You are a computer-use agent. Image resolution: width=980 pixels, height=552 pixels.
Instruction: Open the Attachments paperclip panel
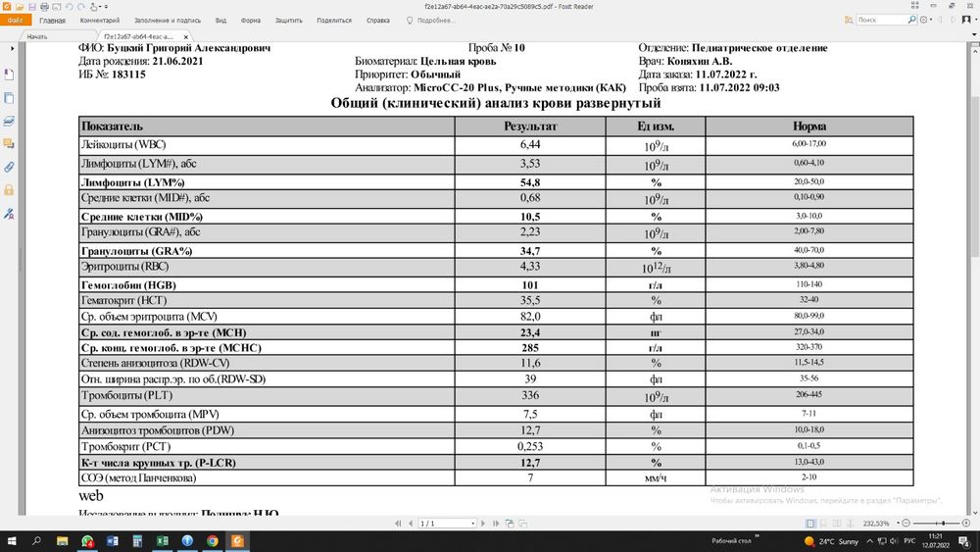tap(9, 168)
